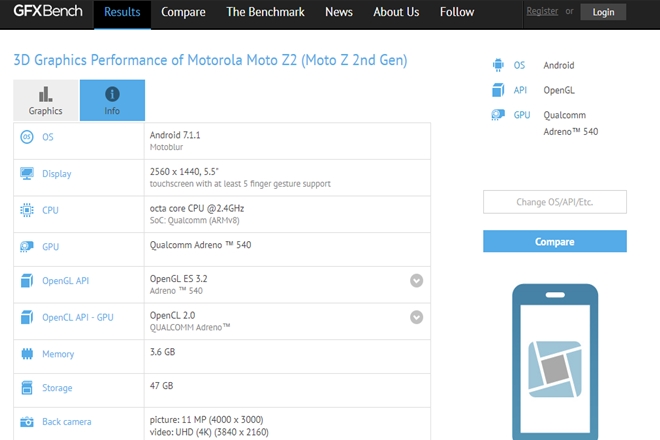Click the OpenGL API label
Screen dimensions: 660x440
[x=65, y=281]
